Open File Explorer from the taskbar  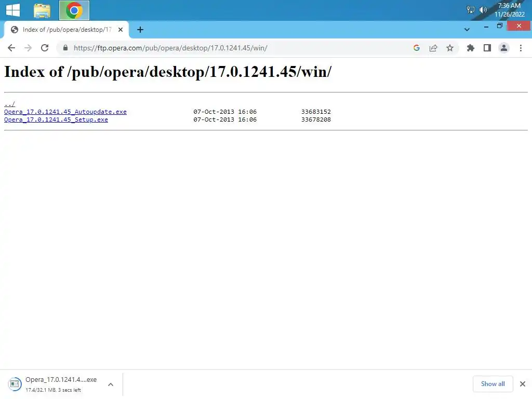(42, 10)
